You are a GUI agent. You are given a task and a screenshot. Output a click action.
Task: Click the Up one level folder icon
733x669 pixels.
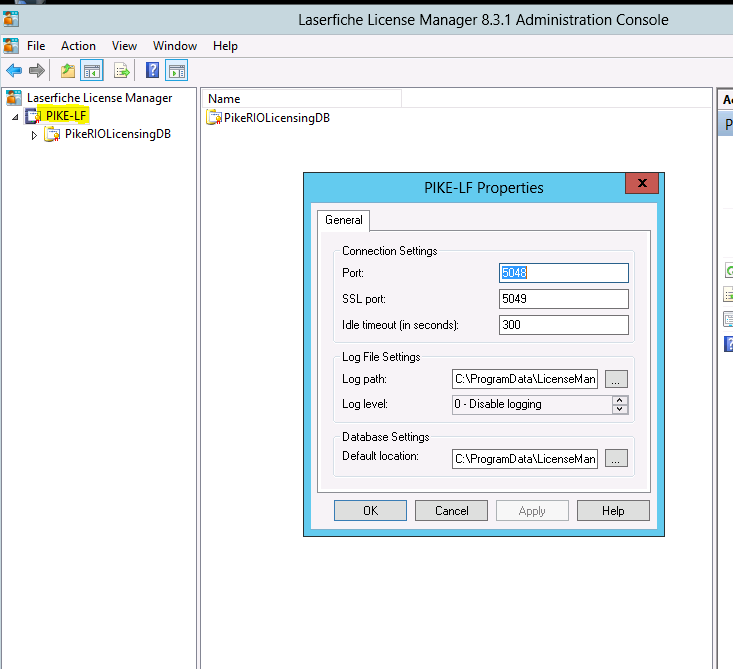coord(68,71)
